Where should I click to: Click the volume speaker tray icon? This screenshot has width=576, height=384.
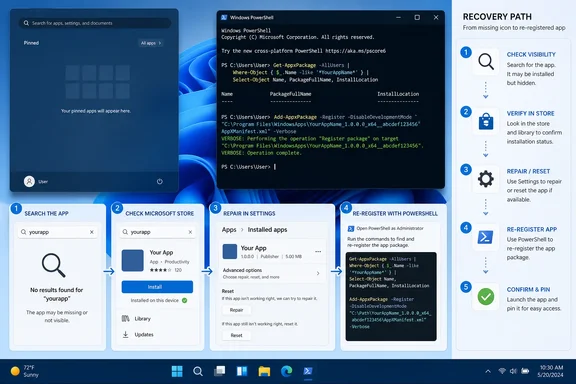513,371
